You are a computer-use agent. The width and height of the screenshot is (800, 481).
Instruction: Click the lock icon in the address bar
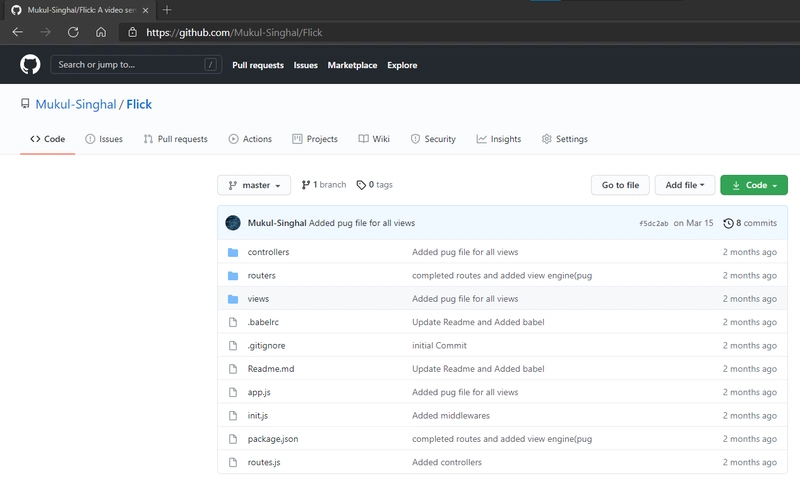pyautogui.click(x=132, y=32)
